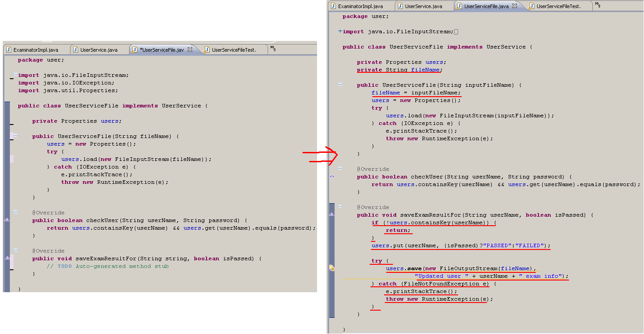Click the gutter triangle near saveExamResultFor method
The height and width of the screenshot is (334, 644).
(331, 214)
